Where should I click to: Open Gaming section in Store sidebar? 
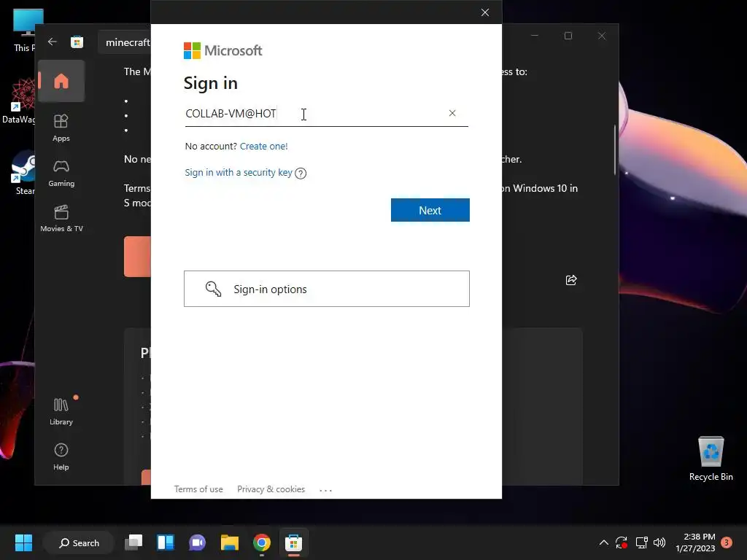tap(61, 174)
